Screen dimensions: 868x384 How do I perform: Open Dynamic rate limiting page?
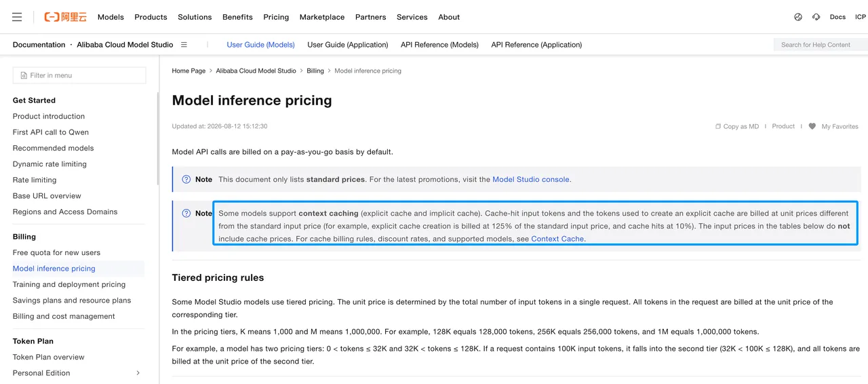click(x=50, y=164)
